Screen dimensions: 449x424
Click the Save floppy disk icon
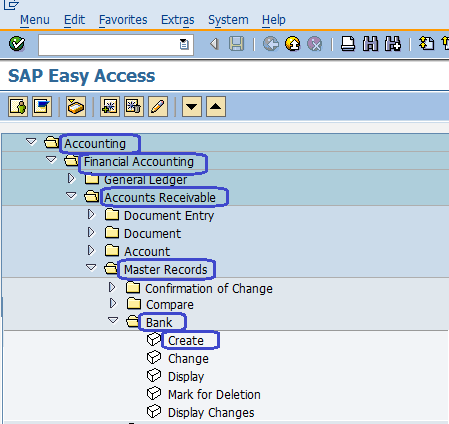[236, 44]
